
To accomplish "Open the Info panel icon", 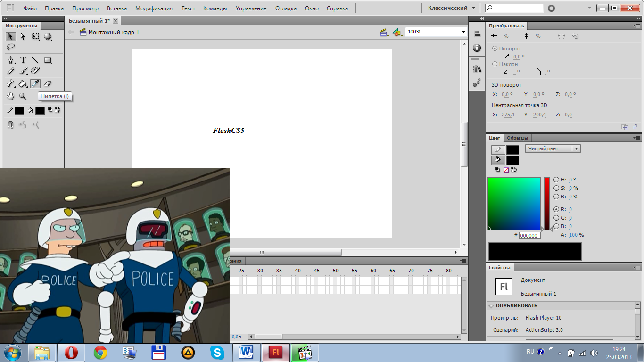I will click(477, 48).
